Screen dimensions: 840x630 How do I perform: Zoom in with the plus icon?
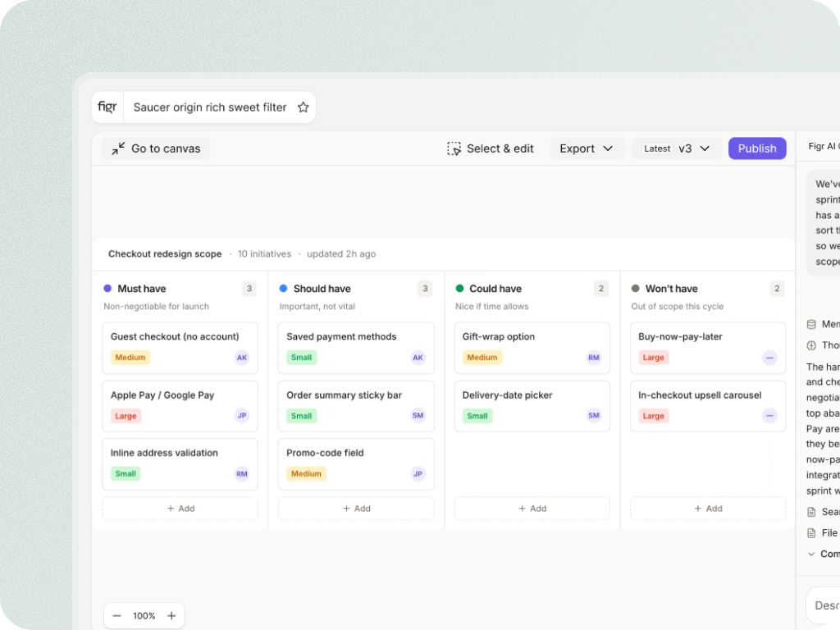click(171, 615)
